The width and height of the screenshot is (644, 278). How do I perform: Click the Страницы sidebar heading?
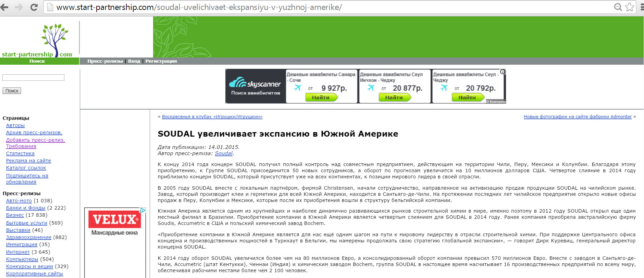click(x=16, y=118)
